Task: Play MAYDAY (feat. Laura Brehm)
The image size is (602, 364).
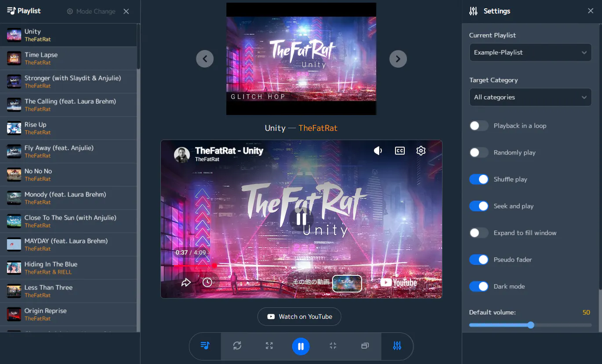Action: click(69, 245)
